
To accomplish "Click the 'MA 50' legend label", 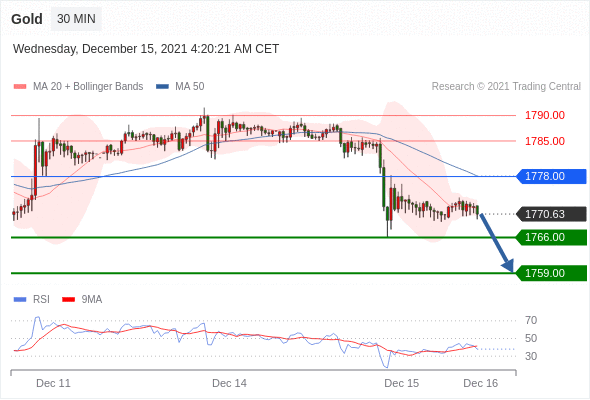I will 190,87.
